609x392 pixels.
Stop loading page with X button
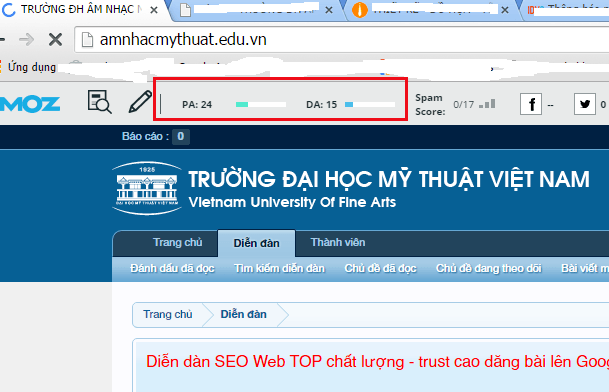click(56, 39)
